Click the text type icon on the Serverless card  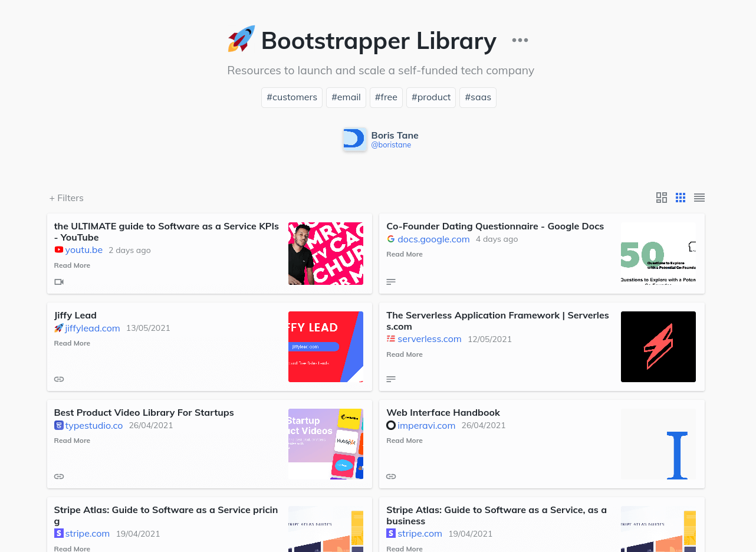391,379
